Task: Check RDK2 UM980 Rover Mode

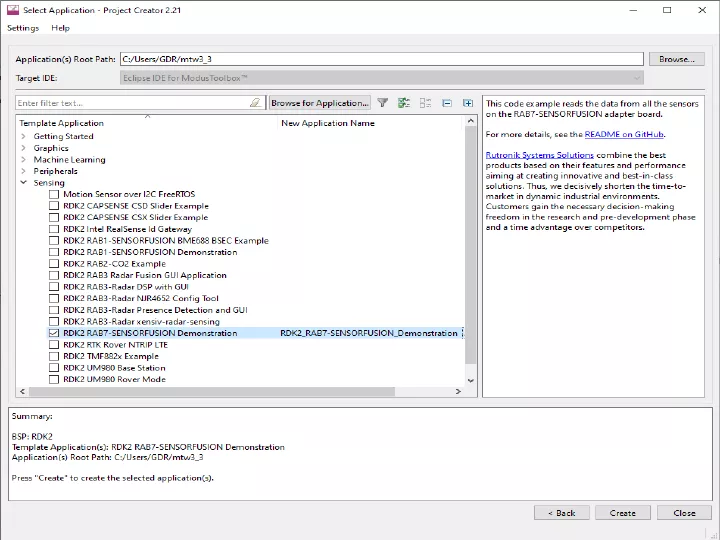Action: [x=54, y=379]
